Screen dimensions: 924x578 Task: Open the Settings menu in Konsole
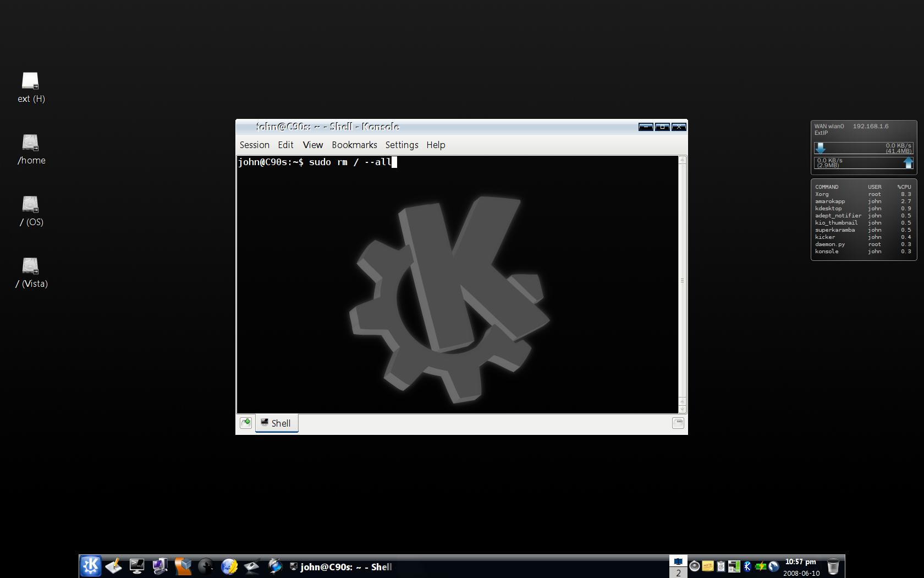[402, 145]
